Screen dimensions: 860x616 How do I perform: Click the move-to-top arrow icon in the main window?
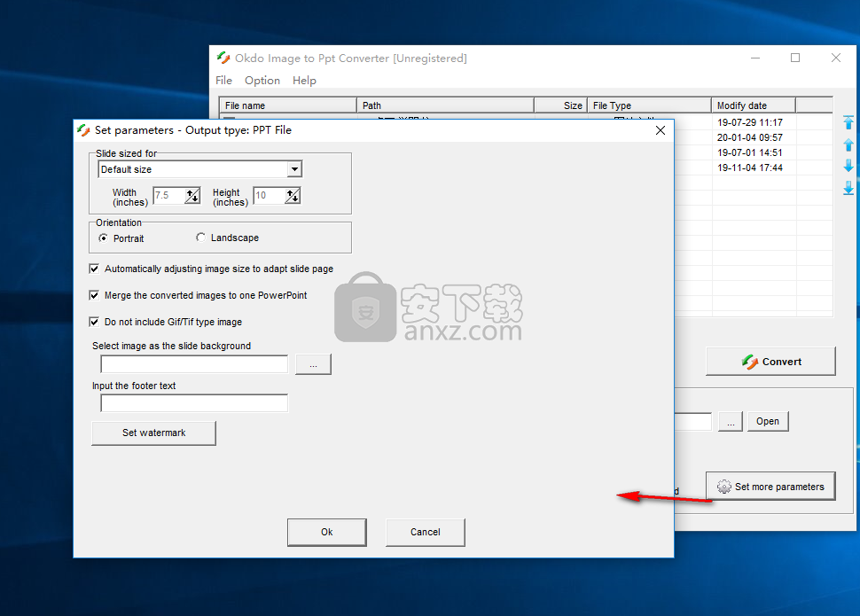coord(848,122)
